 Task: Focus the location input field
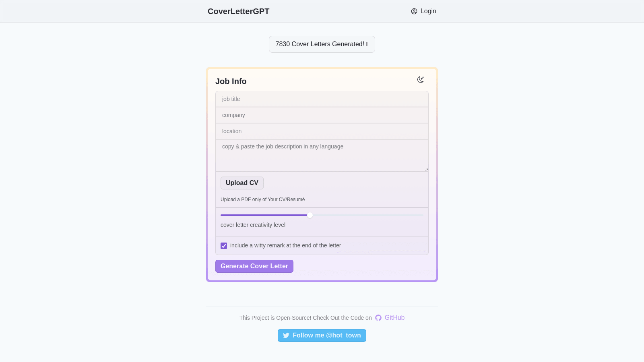point(322,131)
